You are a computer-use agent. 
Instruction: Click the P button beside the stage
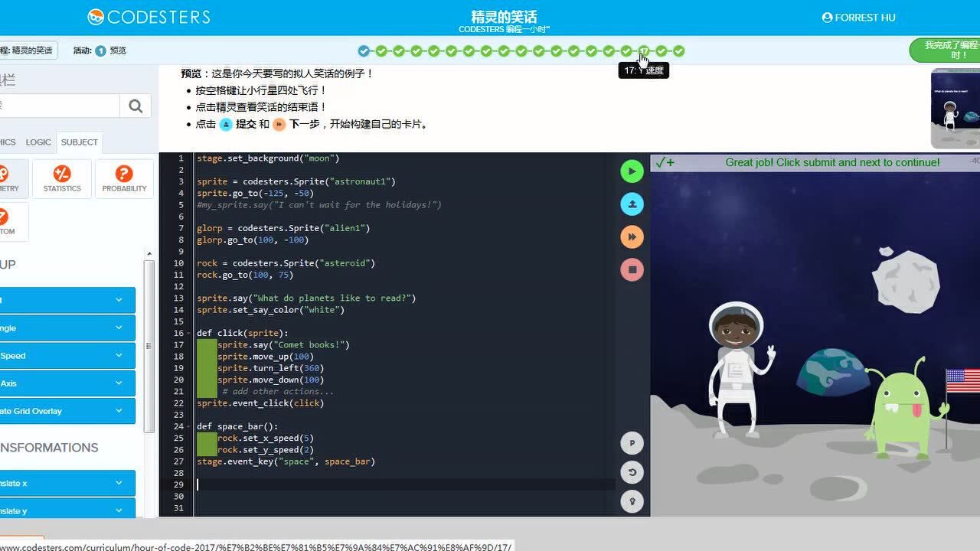[x=631, y=442]
